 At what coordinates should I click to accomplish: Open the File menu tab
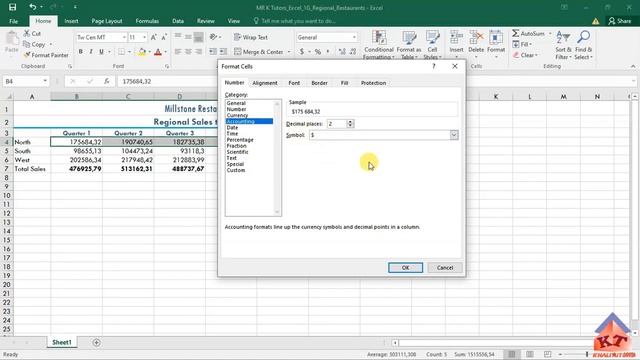click(13, 21)
